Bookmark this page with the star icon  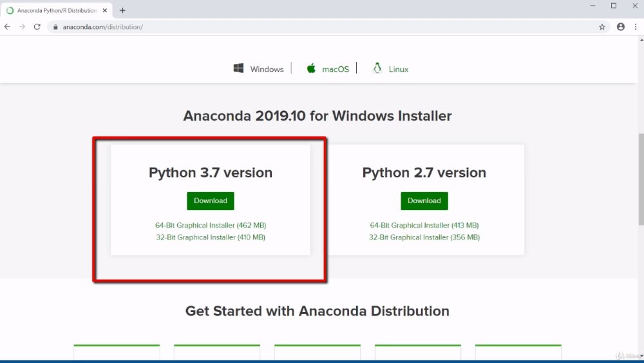[602, 26]
